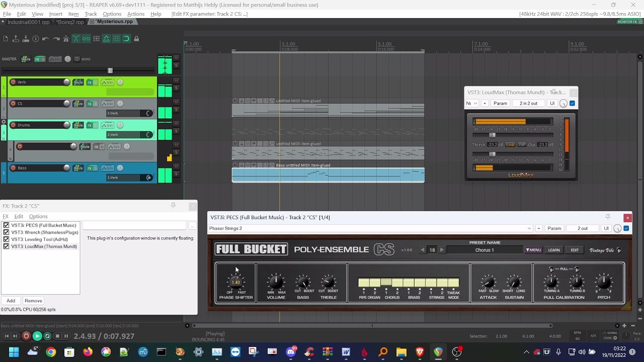Uncheck VST3: Wrench in FX list
644x362 pixels.
point(7,232)
